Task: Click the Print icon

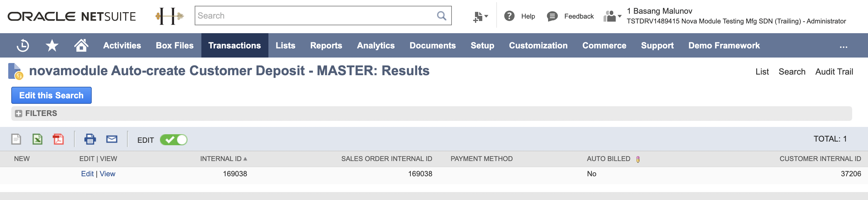Action: tap(90, 139)
